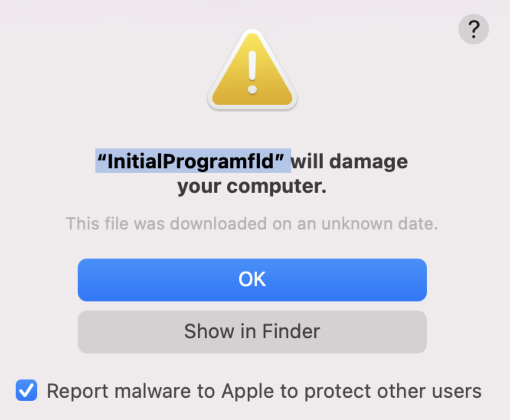510x420 pixels.
Task: Disable reporting to protect other users option
Action: [x=26, y=391]
